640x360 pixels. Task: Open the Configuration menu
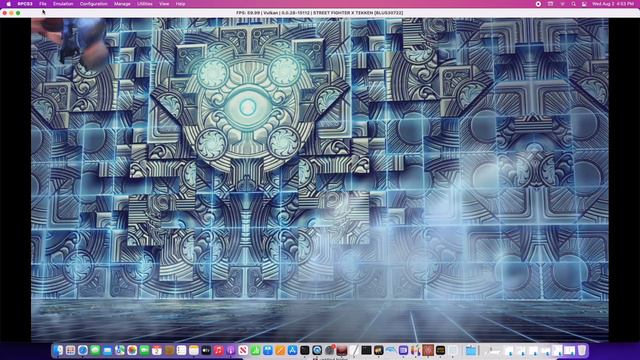tap(93, 4)
